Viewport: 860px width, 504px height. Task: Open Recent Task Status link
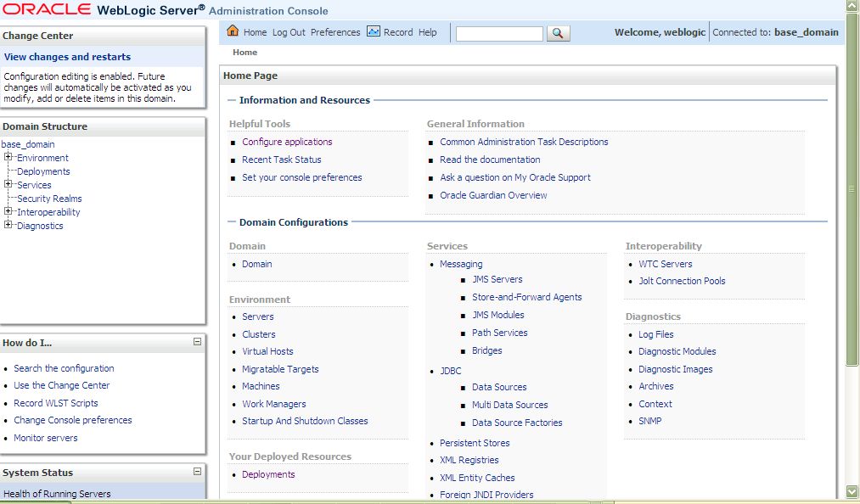tap(282, 160)
